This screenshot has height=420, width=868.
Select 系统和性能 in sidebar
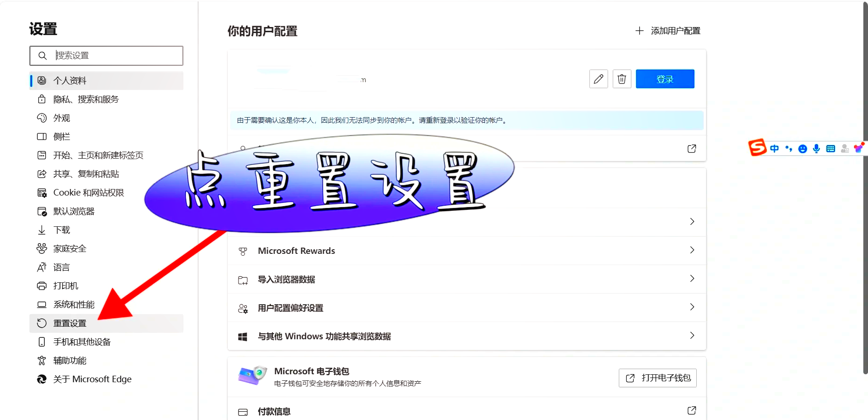(x=106, y=304)
